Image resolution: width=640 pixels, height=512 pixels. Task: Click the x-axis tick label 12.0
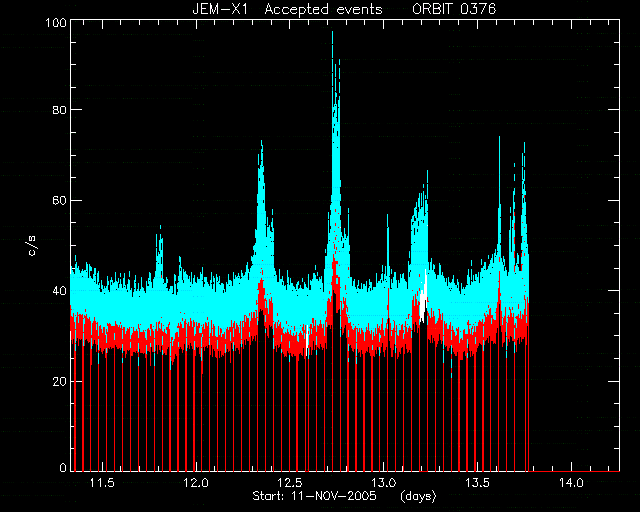click(196, 483)
